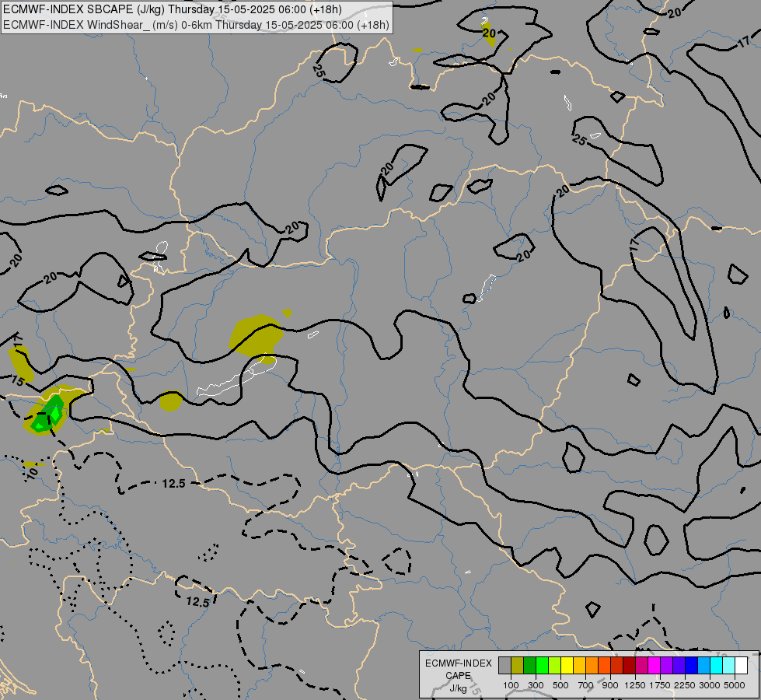Click the 2250 value in legend scale
Image resolution: width=761 pixels, height=700 pixels.
coord(685,685)
